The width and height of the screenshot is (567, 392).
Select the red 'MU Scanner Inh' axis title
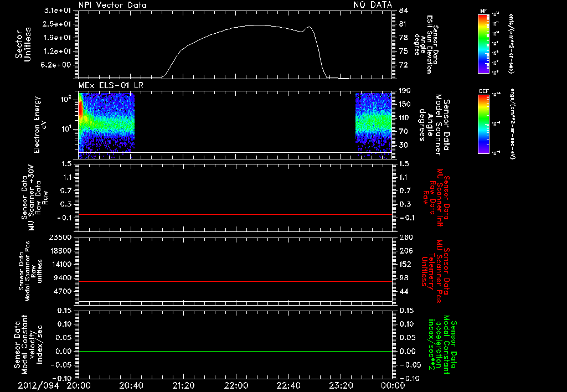click(437, 198)
